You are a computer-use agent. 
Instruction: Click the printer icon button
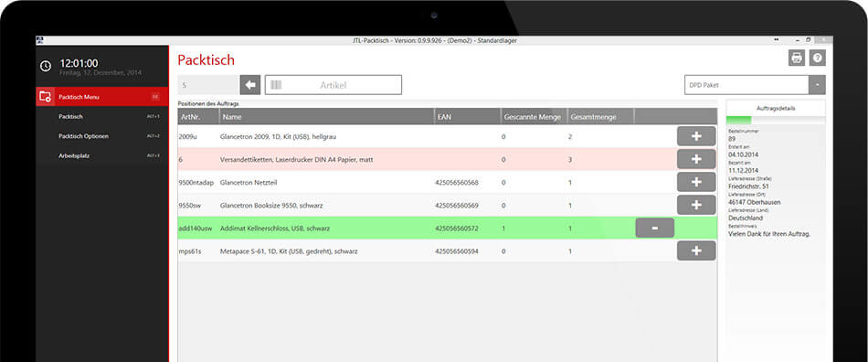pyautogui.click(x=797, y=58)
